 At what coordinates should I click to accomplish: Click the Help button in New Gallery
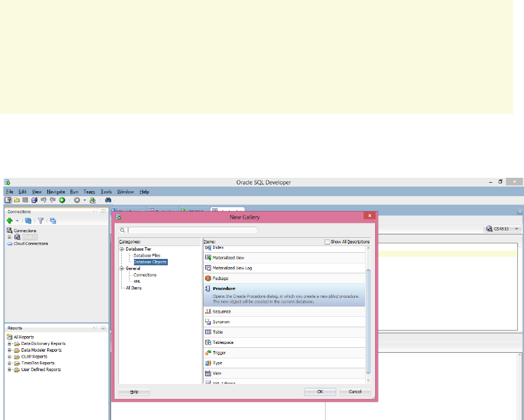(x=134, y=392)
